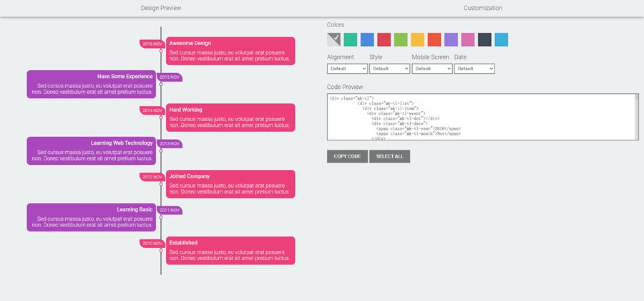Choose the purple color swatch
This screenshot has width=644, height=301.
[x=451, y=39]
